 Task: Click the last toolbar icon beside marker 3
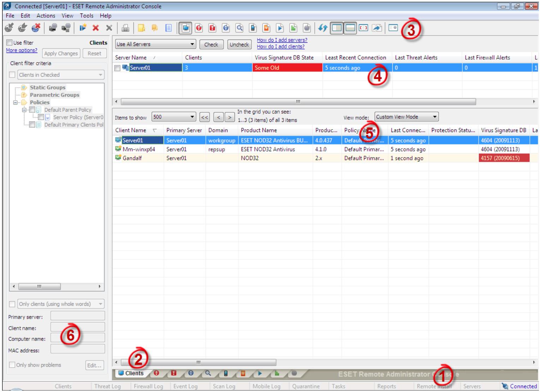pyautogui.click(x=393, y=28)
